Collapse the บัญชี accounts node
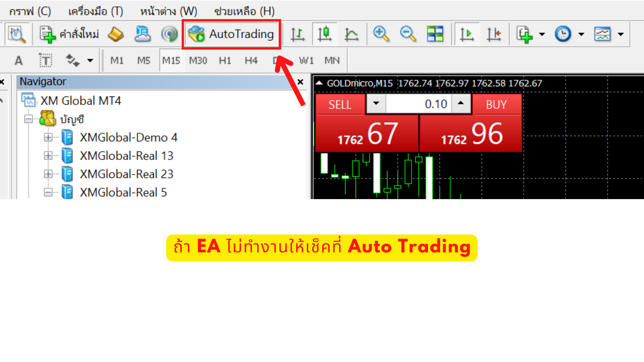The image size is (644, 362). coord(29,119)
